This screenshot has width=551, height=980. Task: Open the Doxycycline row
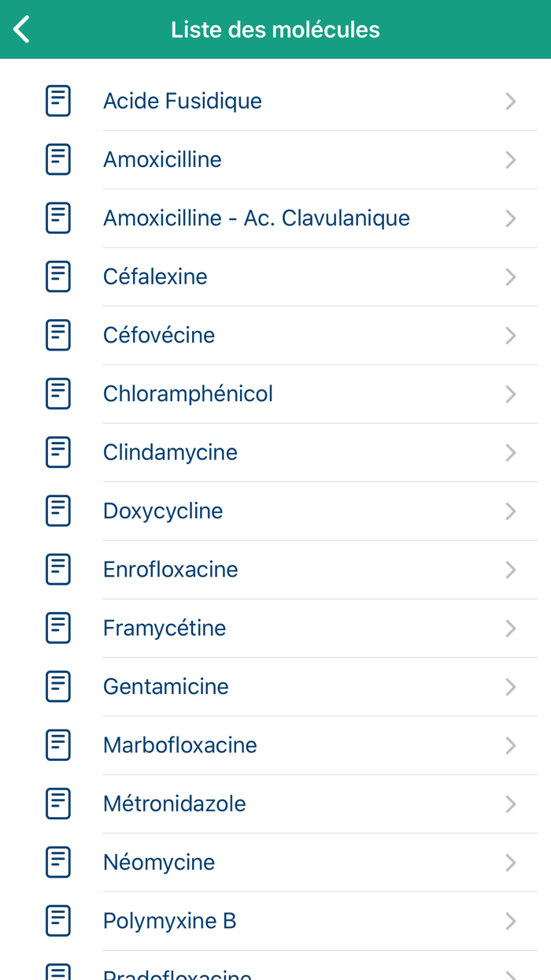(x=275, y=510)
